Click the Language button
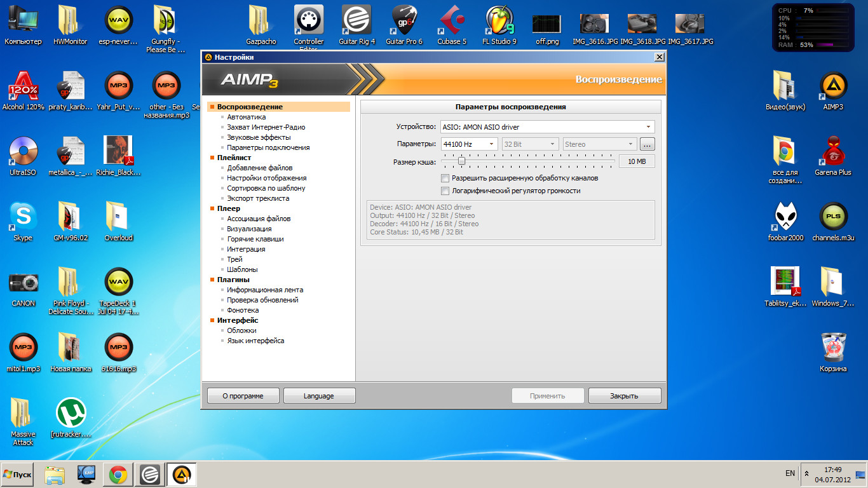 pos(319,396)
